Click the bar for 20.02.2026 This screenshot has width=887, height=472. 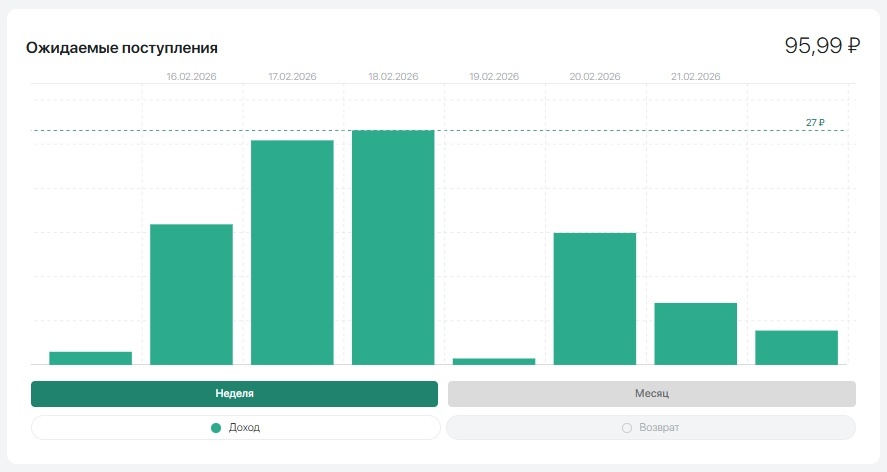point(595,299)
